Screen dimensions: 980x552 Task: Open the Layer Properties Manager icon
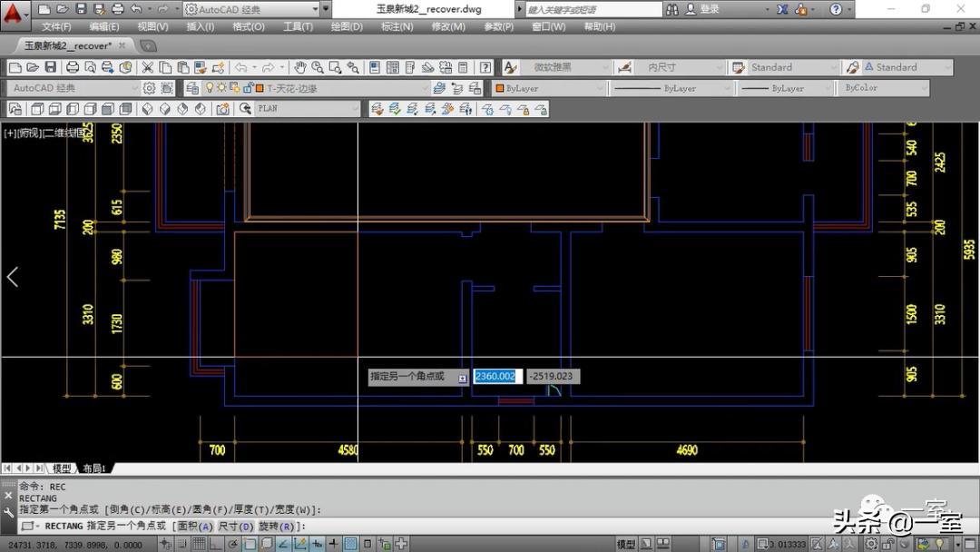[x=191, y=88]
